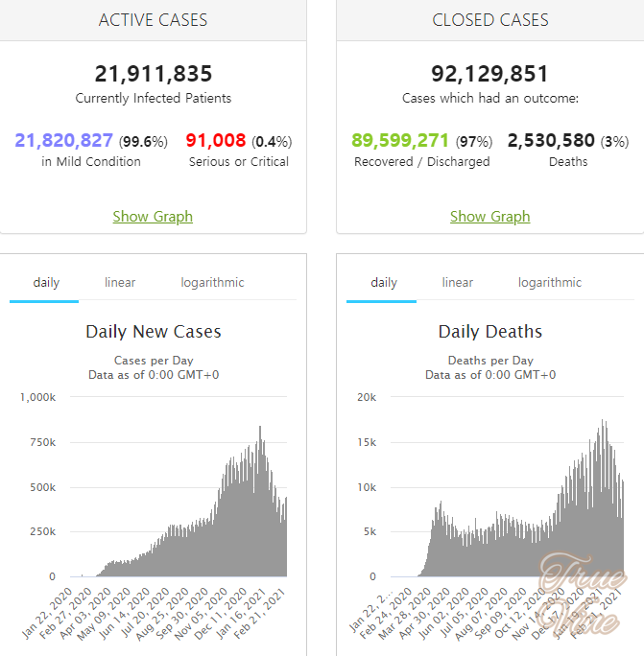The height and width of the screenshot is (656, 644).
Task: Switch Daily New Cases chart to linear
Action: click(x=120, y=283)
